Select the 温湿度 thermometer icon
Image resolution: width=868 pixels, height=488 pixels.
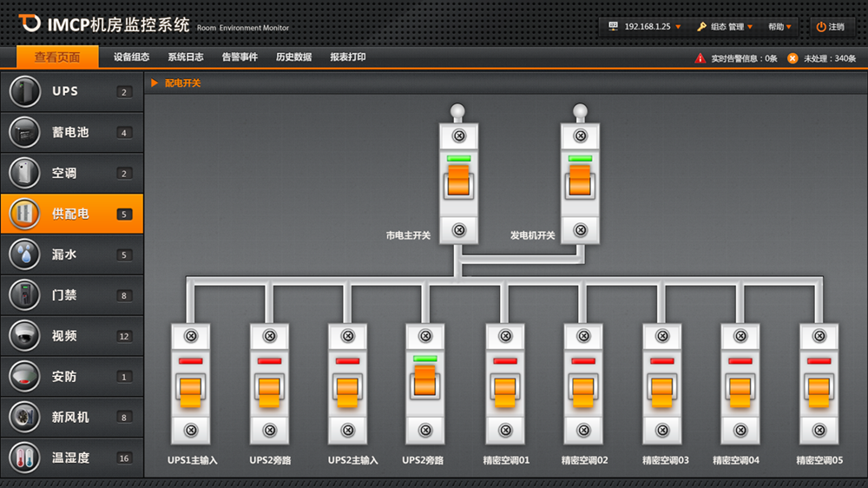point(25,458)
